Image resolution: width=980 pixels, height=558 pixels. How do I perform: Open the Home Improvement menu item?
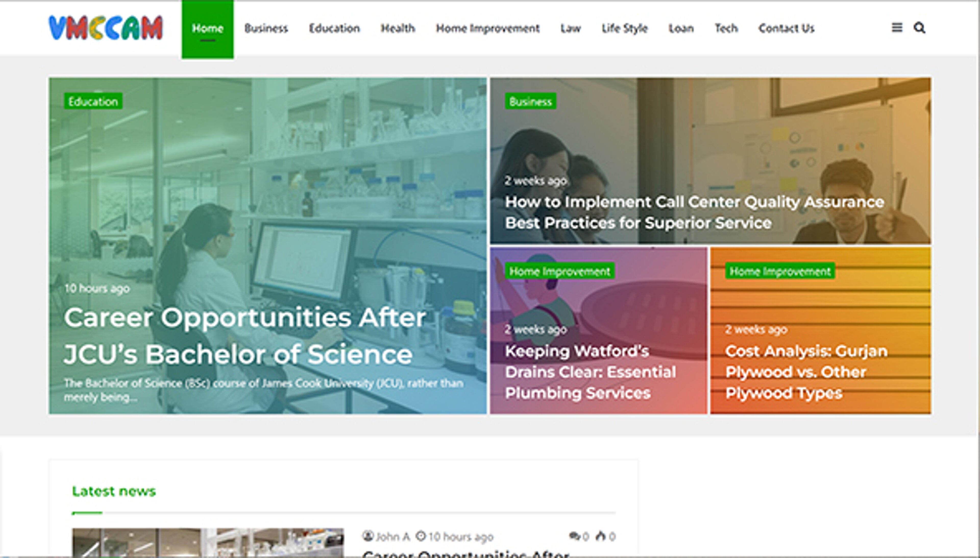[x=488, y=28]
